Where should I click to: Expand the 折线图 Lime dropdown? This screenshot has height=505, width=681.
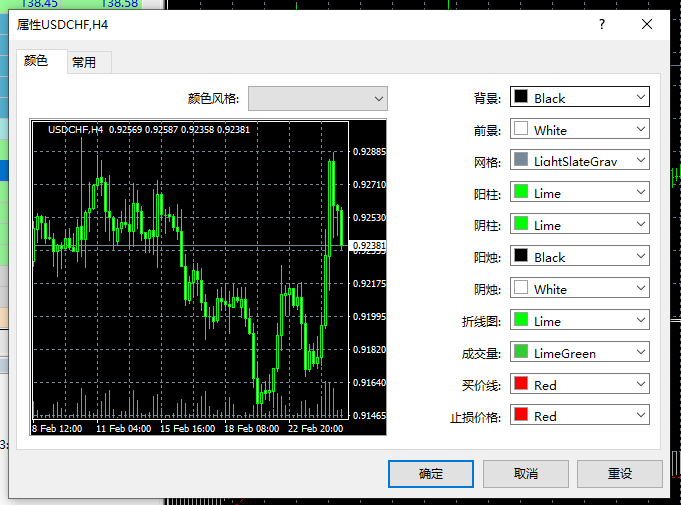click(x=640, y=321)
